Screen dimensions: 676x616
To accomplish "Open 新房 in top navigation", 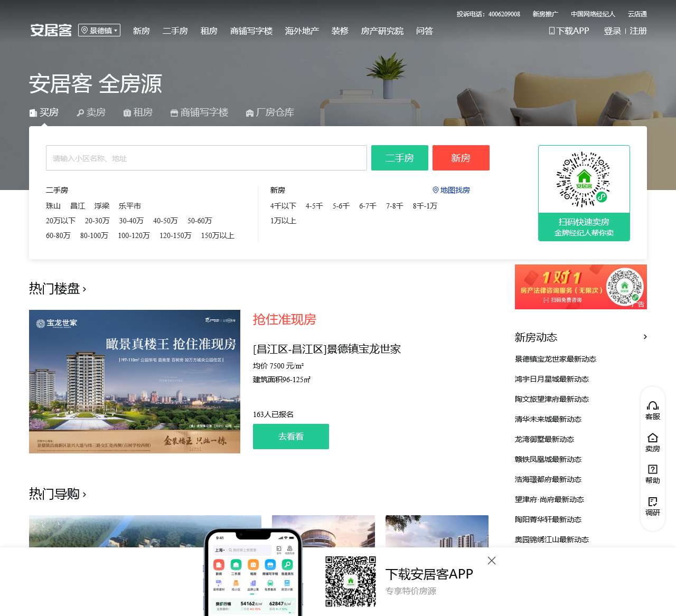I will [142, 31].
